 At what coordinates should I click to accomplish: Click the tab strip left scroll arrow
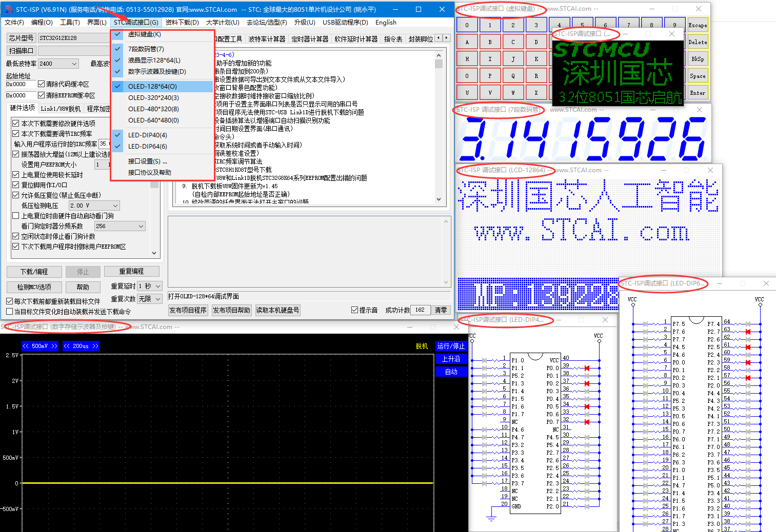click(x=439, y=38)
